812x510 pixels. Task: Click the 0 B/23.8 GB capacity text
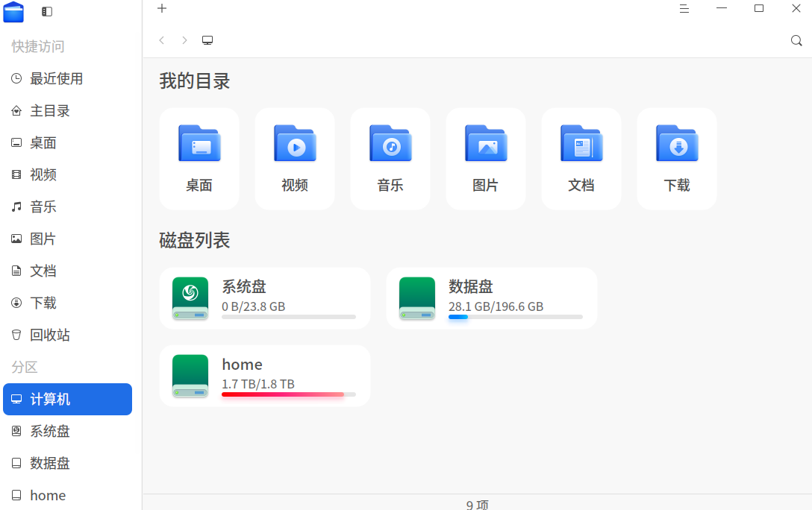tap(253, 306)
